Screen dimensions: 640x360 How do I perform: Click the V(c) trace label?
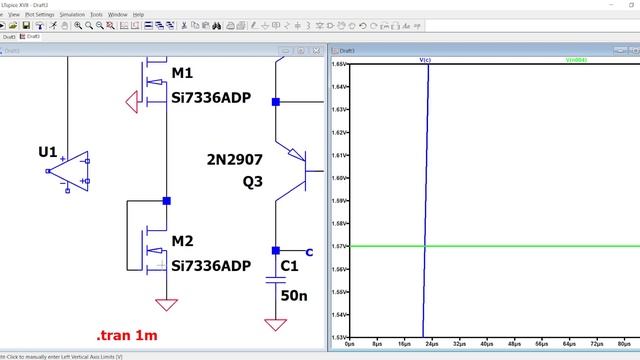pyautogui.click(x=425, y=60)
